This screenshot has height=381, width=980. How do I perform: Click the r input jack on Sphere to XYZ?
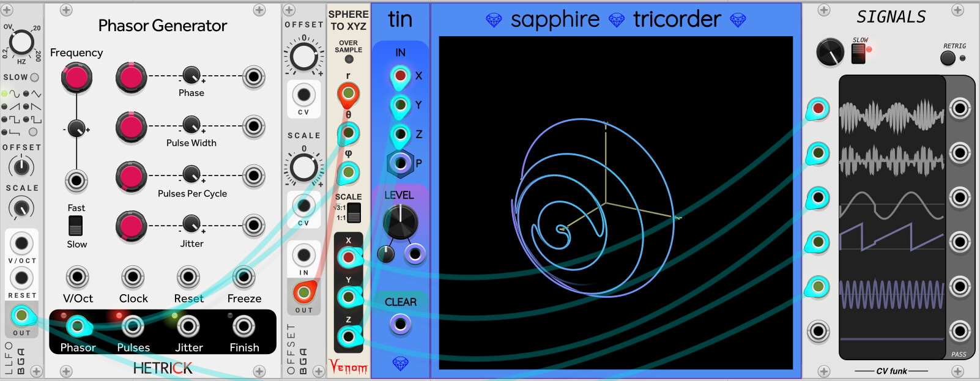(348, 94)
